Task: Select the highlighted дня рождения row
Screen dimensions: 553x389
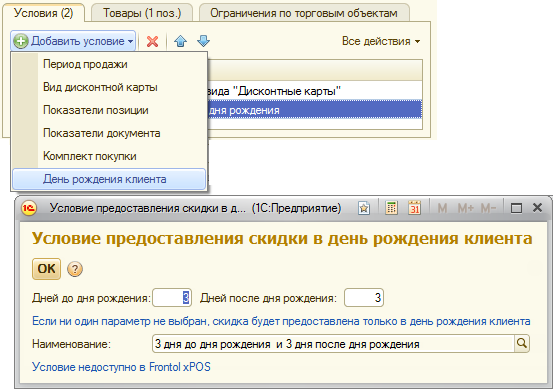Action: [315, 110]
